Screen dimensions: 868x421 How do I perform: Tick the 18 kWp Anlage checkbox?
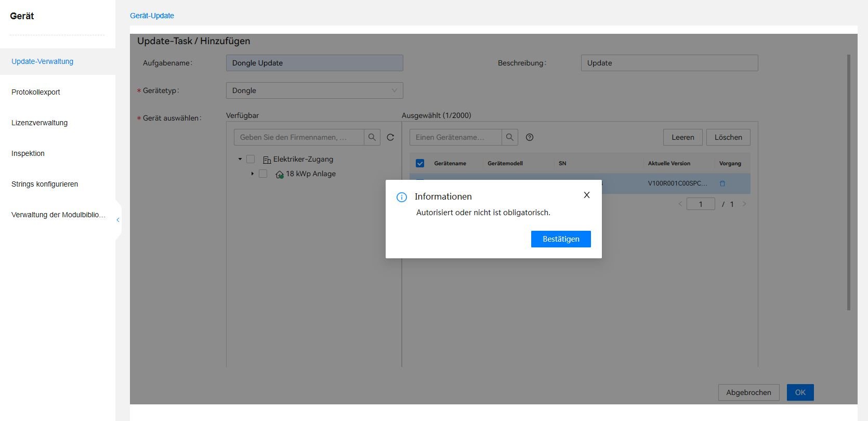263,174
